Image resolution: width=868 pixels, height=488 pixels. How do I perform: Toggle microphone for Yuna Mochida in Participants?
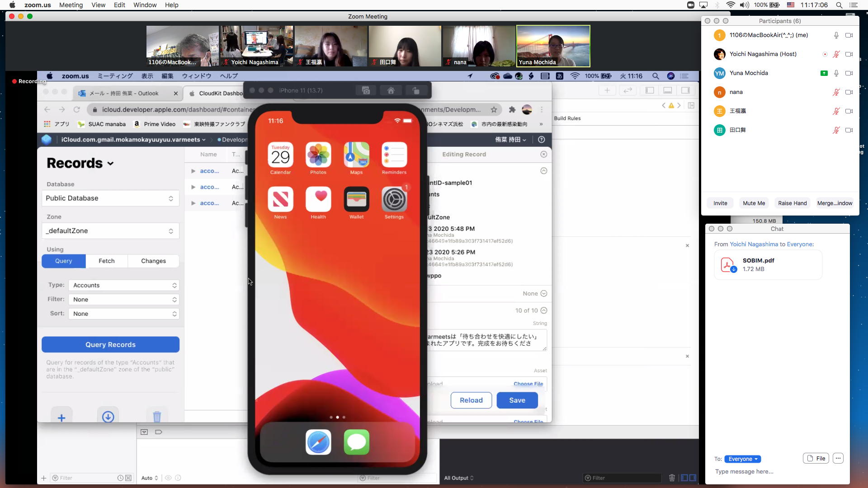[836, 73]
